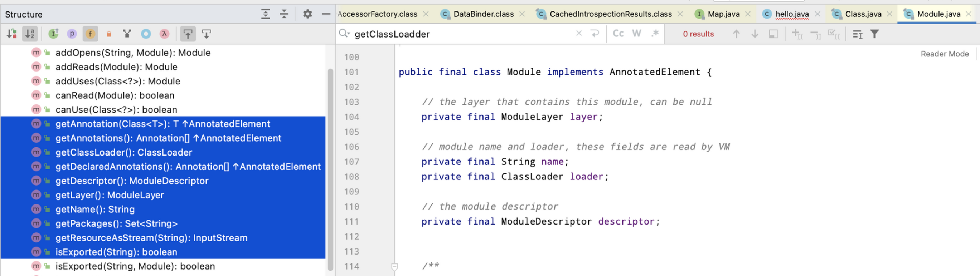The width and height of the screenshot is (980, 276).
Task: Select addOpens(String, Module) method in Structure
Action: (163, 53)
